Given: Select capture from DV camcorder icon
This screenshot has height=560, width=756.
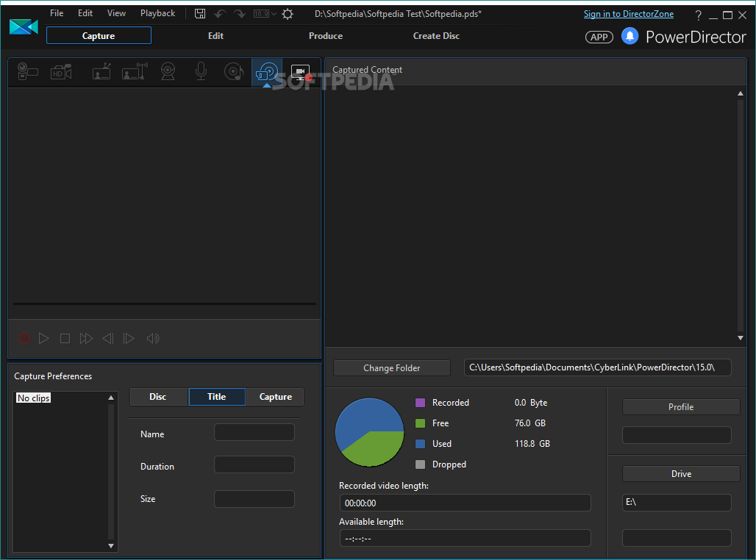Looking at the screenshot, I should point(27,72).
